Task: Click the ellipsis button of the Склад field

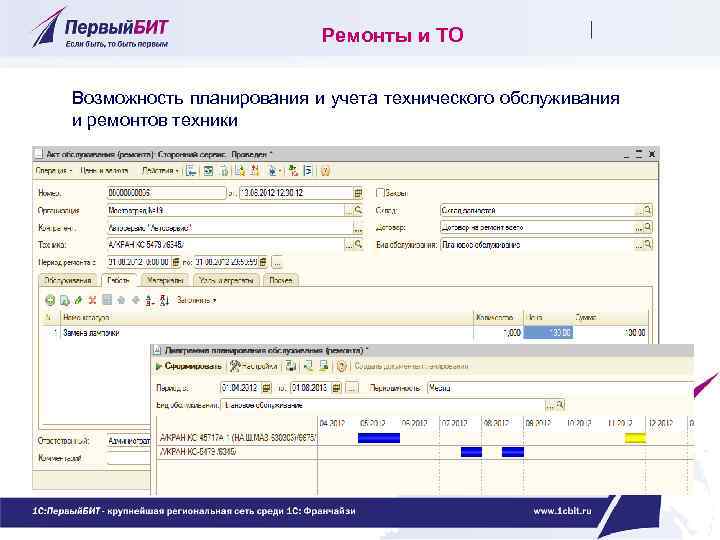Action: [639, 210]
